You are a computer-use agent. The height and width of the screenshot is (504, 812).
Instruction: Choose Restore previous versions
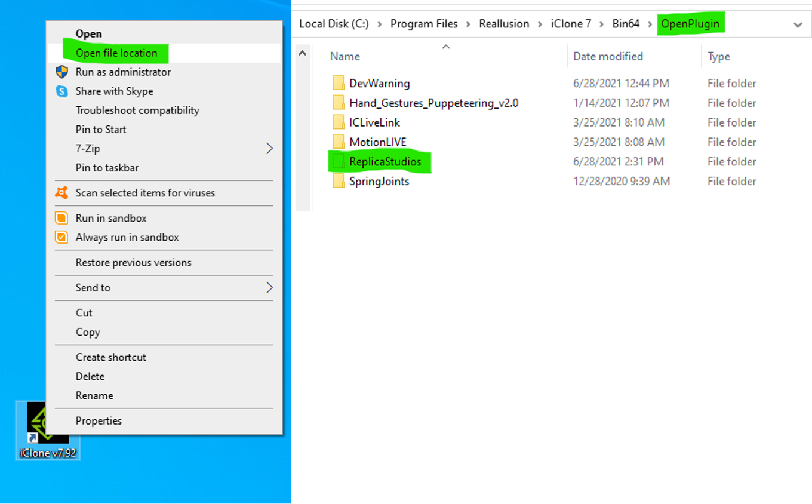(164, 262)
